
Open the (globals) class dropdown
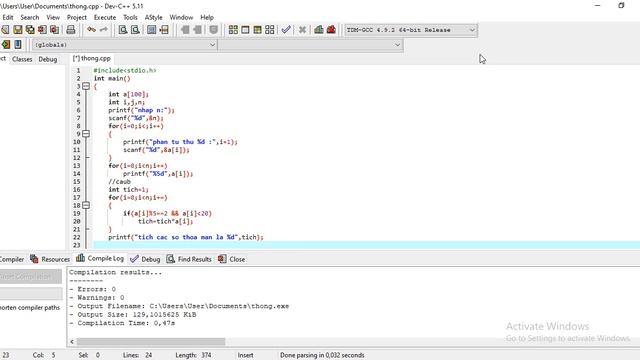124,45
